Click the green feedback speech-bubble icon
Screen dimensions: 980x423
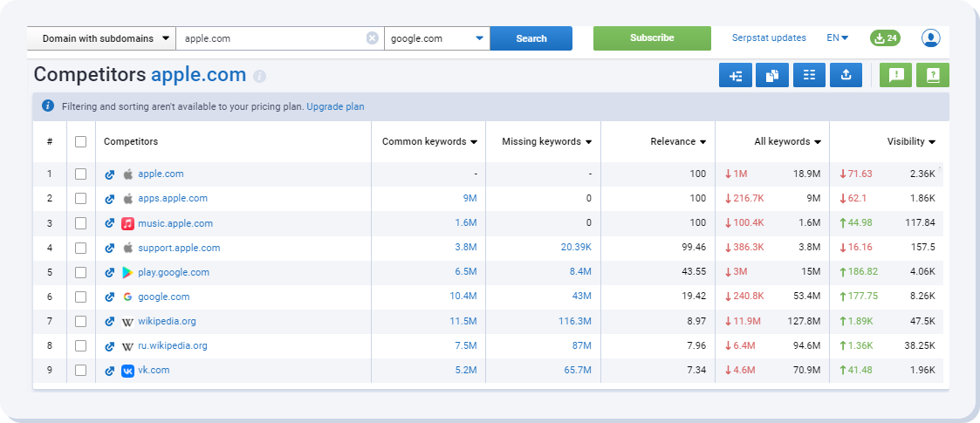(895, 76)
